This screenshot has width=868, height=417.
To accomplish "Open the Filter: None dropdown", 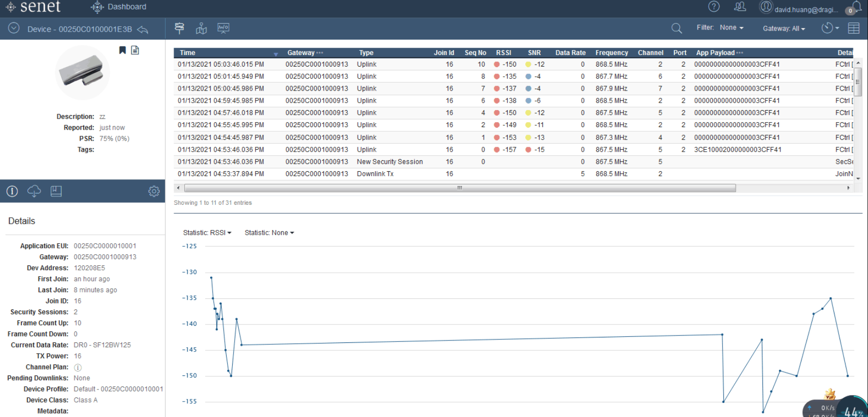I will [x=720, y=28].
